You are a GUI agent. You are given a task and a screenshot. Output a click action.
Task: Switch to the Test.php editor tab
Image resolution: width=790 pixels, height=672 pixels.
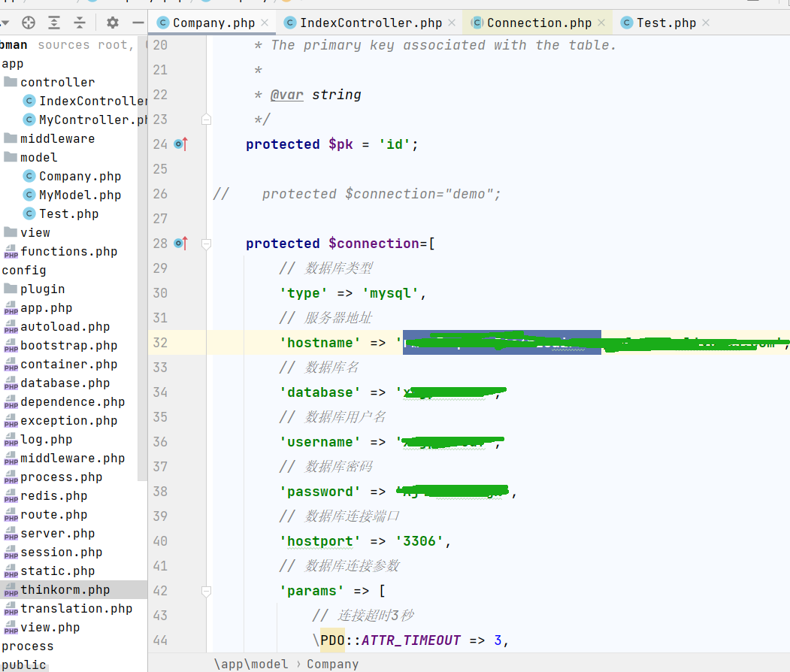[x=666, y=23]
